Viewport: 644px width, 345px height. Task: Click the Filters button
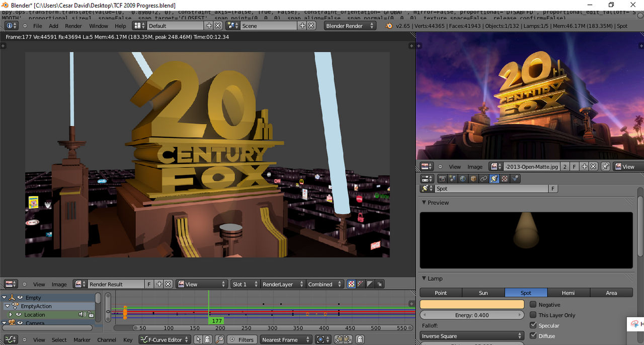(x=241, y=339)
